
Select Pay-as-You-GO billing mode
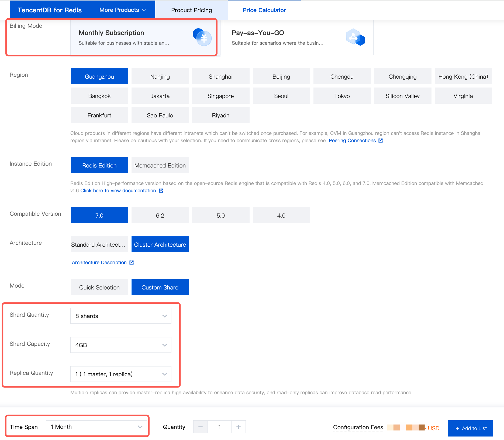click(x=299, y=37)
